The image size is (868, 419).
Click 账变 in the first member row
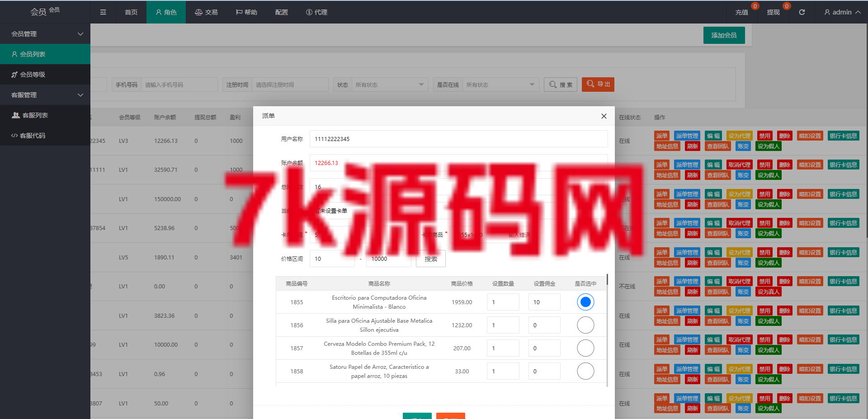pos(743,146)
